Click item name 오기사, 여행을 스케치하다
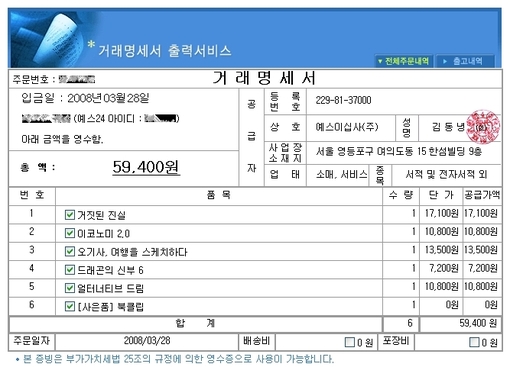 [132, 252]
